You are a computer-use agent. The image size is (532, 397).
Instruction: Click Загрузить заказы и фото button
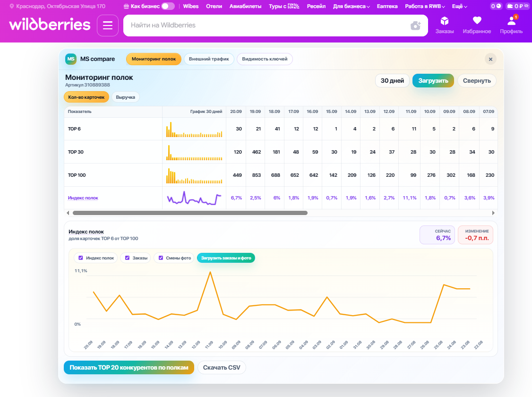226,258
